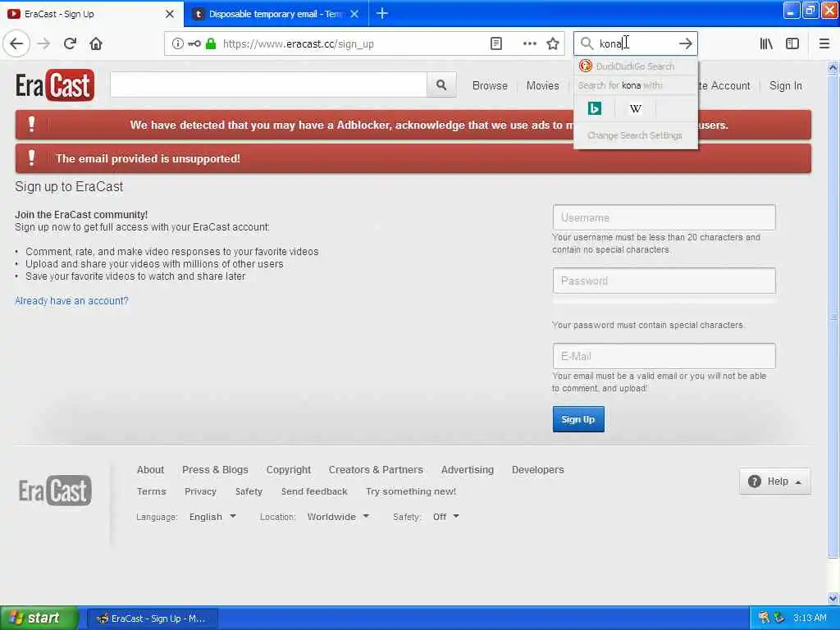Image resolution: width=840 pixels, height=630 pixels.
Task: Open a new tab with the plus icon
Action: click(382, 13)
